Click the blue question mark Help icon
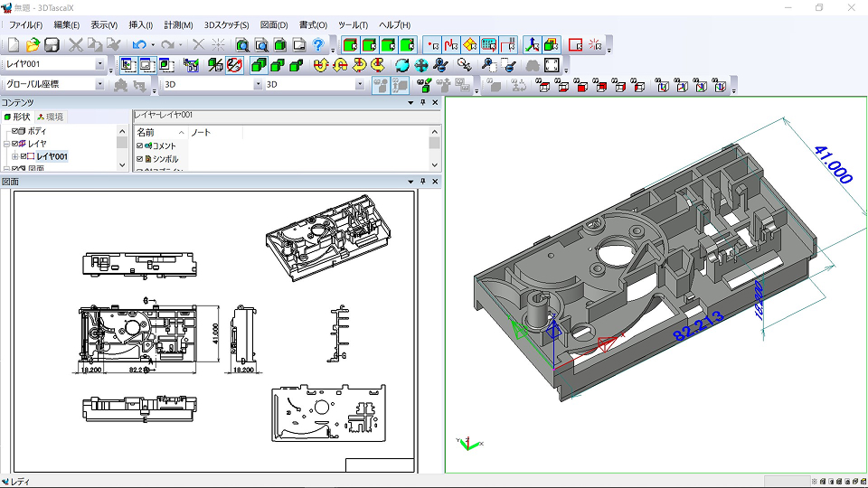Viewport: 868px width, 488px height. click(318, 44)
